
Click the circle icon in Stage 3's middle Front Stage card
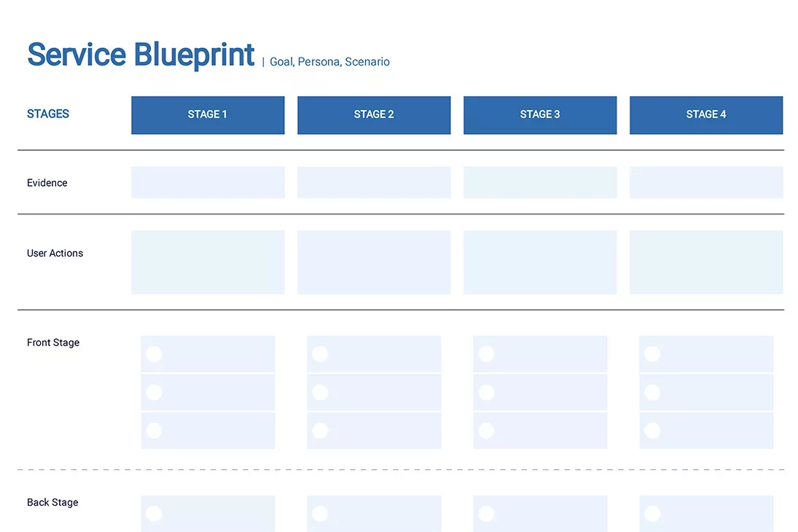(486, 392)
